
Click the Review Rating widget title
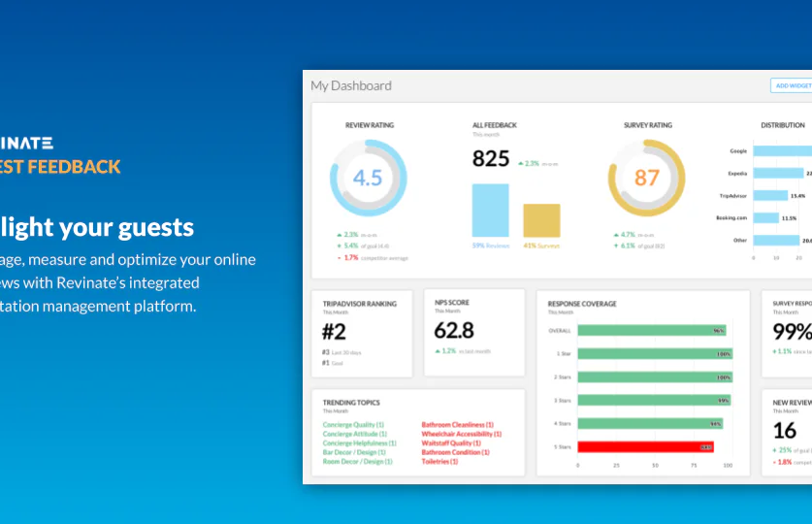(370, 125)
